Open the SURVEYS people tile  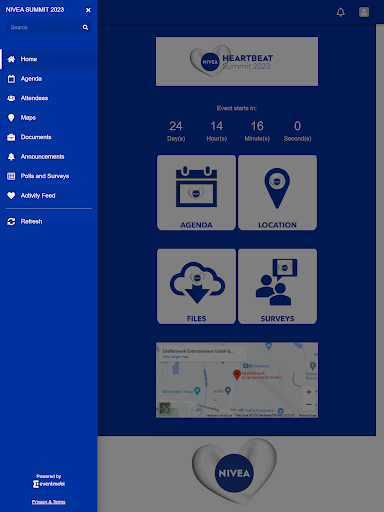[x=277, y=286]
